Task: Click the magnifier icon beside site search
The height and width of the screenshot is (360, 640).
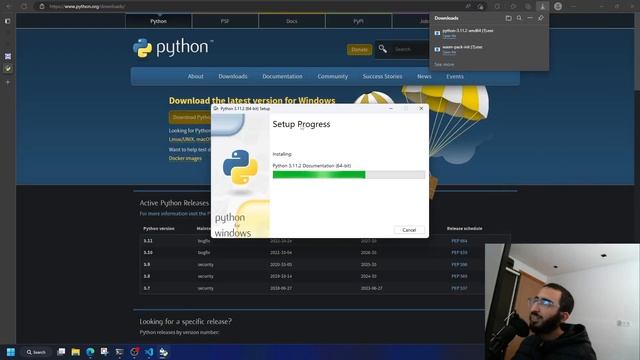Action: tap(382, 49)
